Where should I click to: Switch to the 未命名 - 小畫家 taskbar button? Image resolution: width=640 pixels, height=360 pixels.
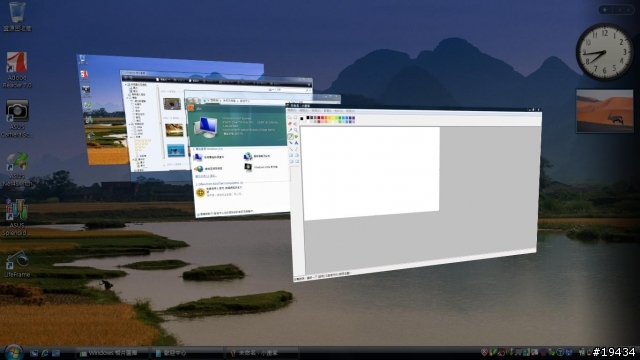point(262,353)
